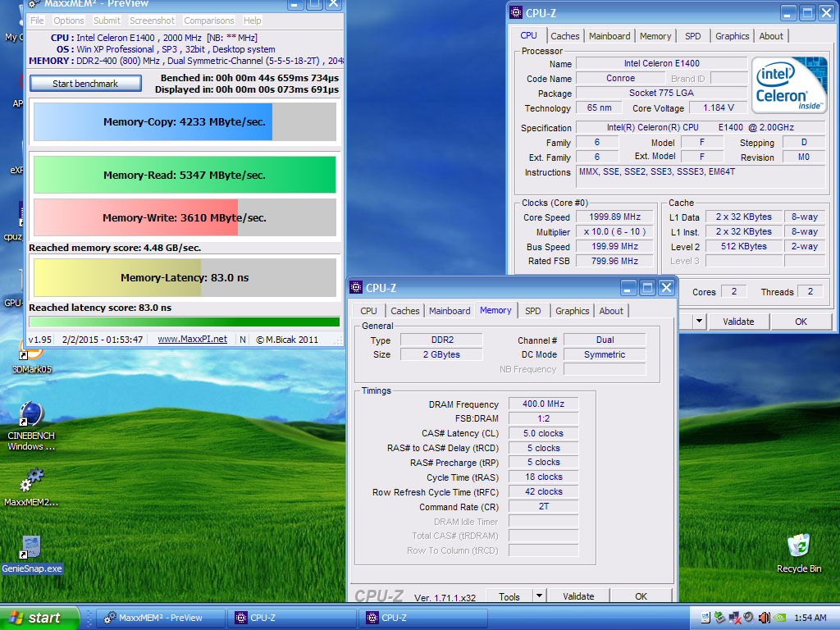Switch to SPD tab in CPU-Z Memory window
840x630 pixels.
pyautogui.click(x=532, y=311)
